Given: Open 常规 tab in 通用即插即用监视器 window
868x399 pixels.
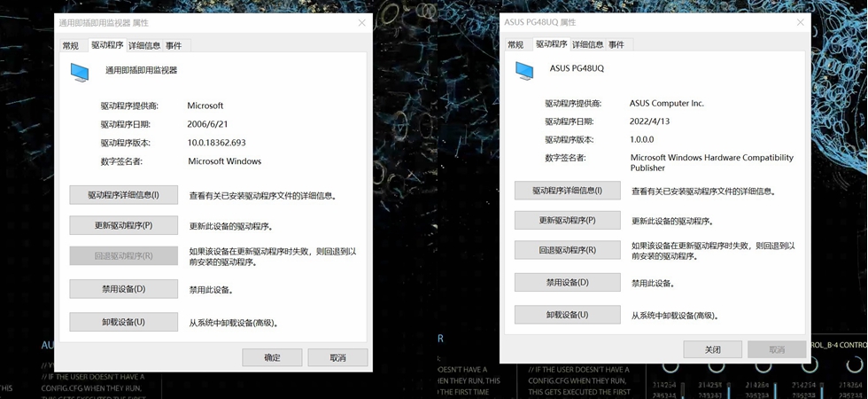Looking at the screenshot, I should tap(70, 45).
